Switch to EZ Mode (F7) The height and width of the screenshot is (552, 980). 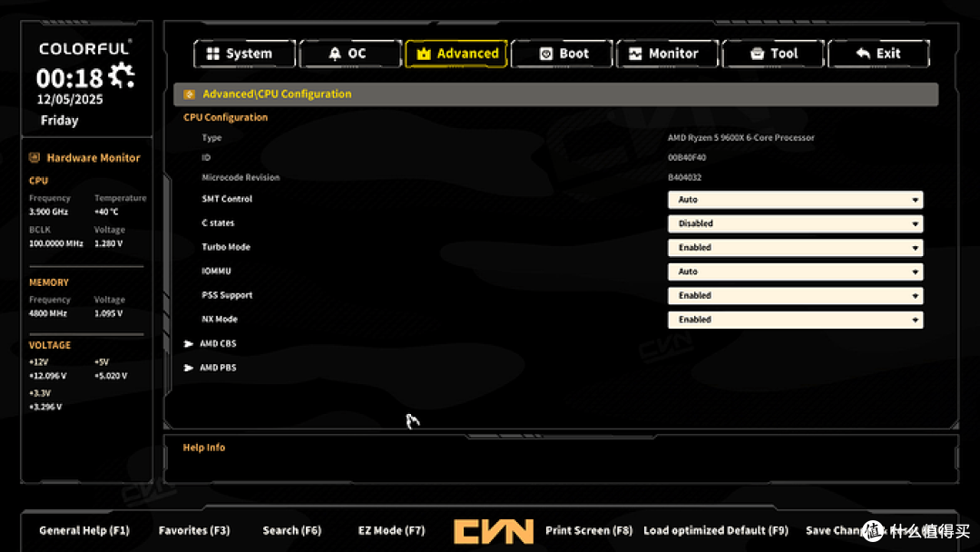[x=391, y=530]
